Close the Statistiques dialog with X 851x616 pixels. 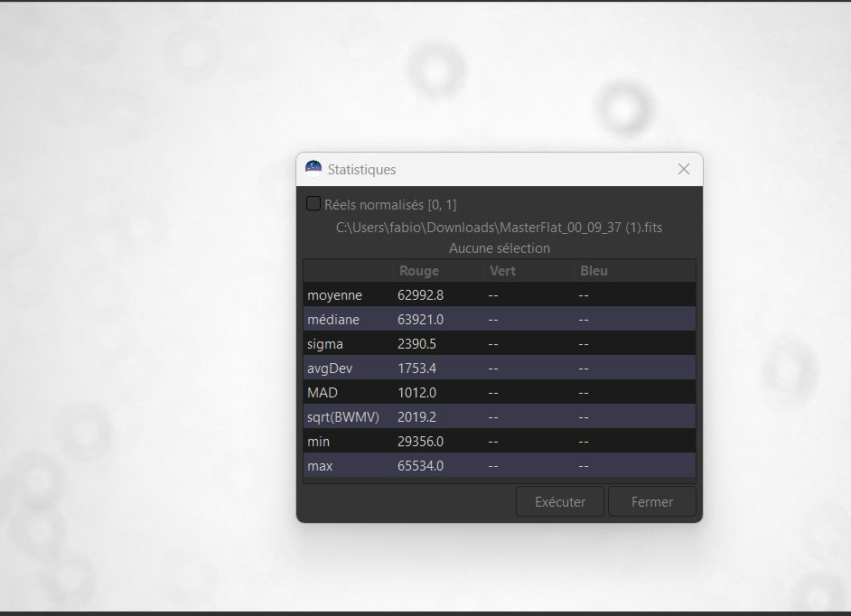pos(684,169)
